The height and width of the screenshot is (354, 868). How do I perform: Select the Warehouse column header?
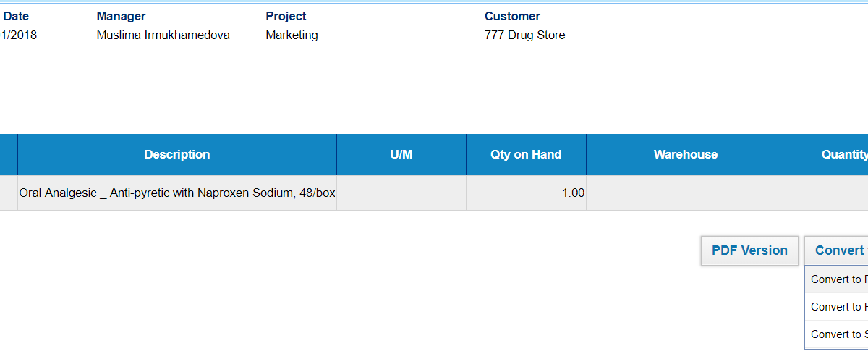coord(686,154)
